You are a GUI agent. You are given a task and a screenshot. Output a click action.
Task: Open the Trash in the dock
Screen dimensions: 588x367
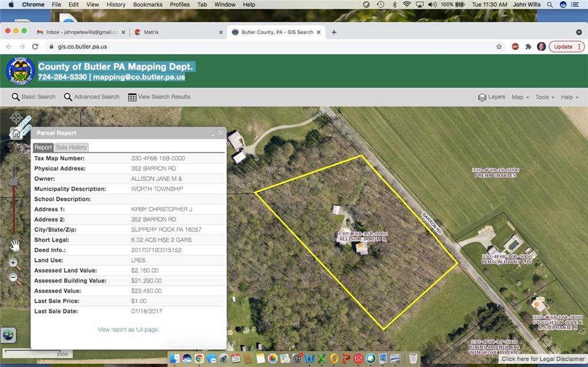413,358
